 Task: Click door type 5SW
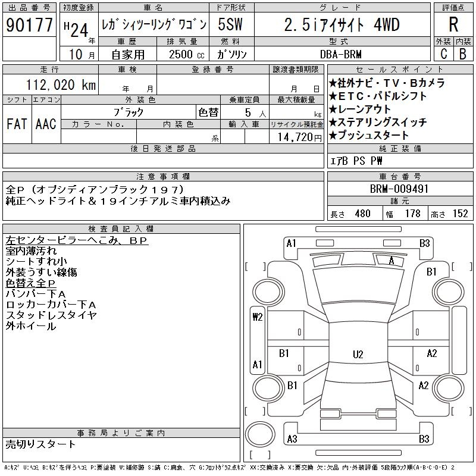click(x=230, y=24)
